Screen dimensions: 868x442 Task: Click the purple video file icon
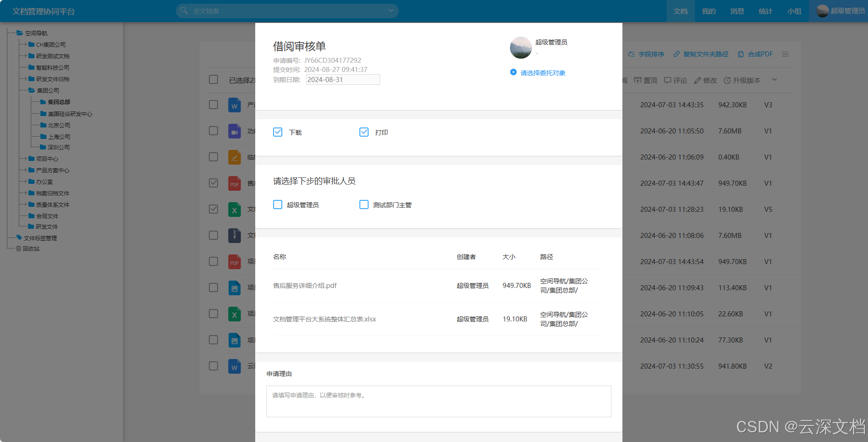[x=235, y=131]
